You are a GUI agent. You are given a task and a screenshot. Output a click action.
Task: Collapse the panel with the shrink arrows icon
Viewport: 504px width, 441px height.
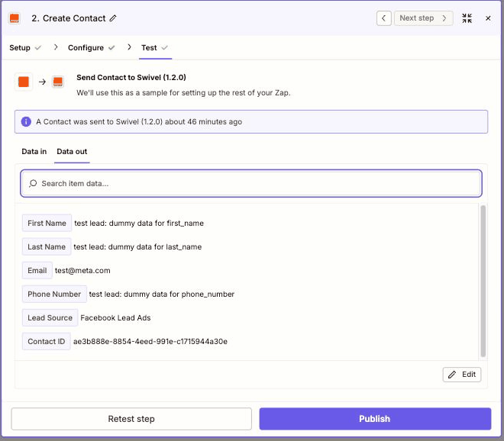(467, 18)
